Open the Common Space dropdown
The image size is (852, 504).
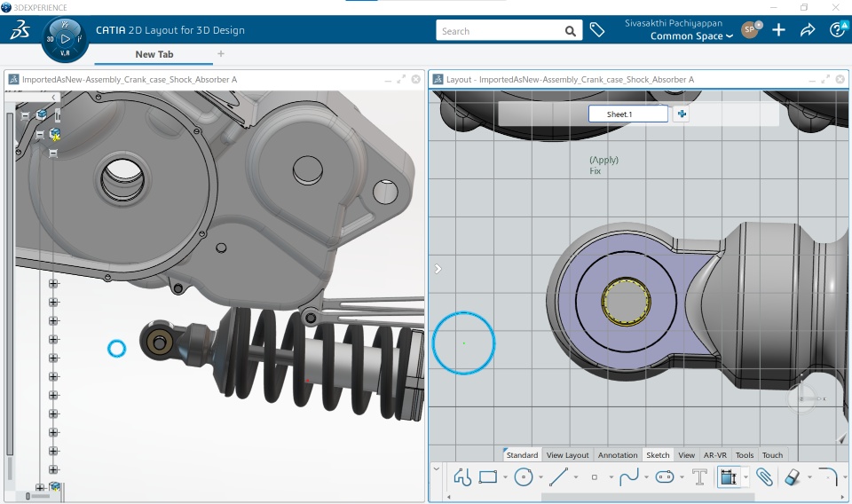coord(691,36)
